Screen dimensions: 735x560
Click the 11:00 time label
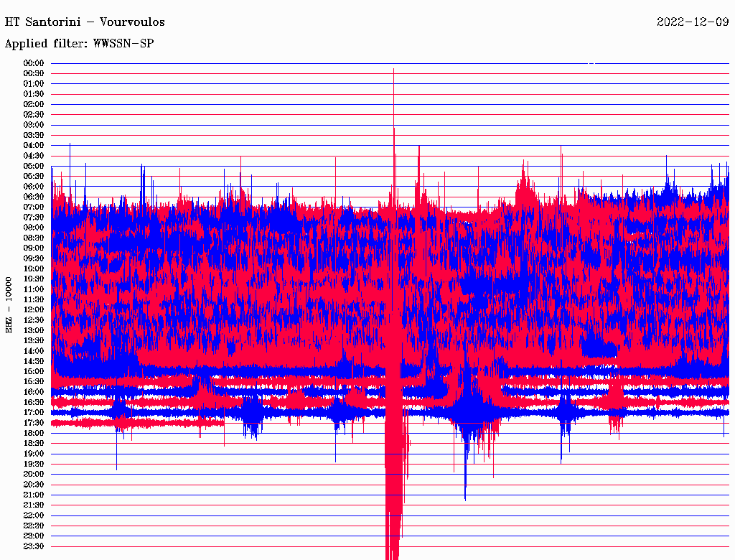click(34, 289)
